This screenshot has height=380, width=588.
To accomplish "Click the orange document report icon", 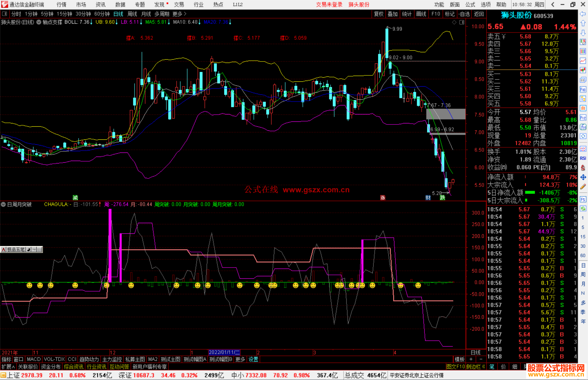I will coord(583,108).
